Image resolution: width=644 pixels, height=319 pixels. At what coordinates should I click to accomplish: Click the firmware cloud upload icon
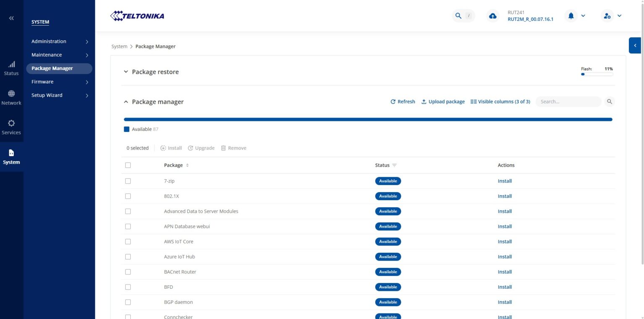pos(493,16)
